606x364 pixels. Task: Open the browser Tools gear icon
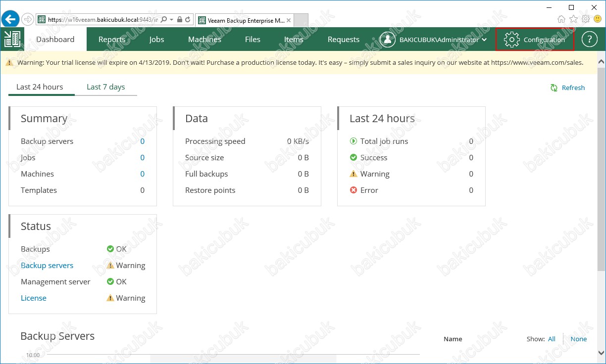click(586, 19)
